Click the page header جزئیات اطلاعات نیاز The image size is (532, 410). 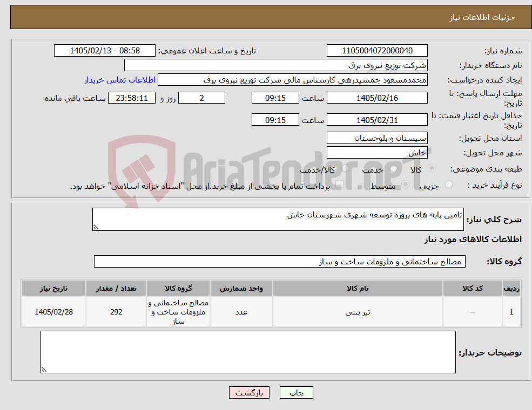482,17
